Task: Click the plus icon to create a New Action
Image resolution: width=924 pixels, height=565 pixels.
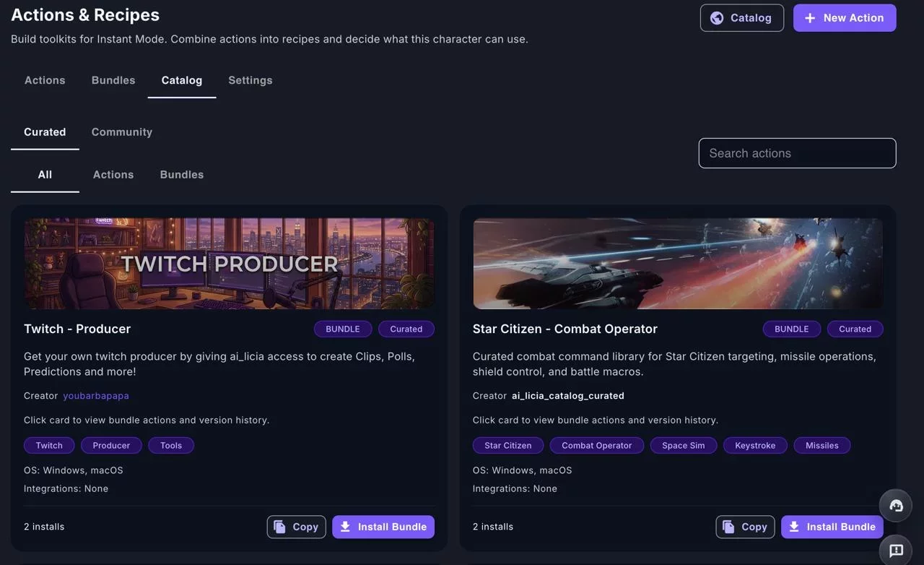Action: click(x=809, y=17)
